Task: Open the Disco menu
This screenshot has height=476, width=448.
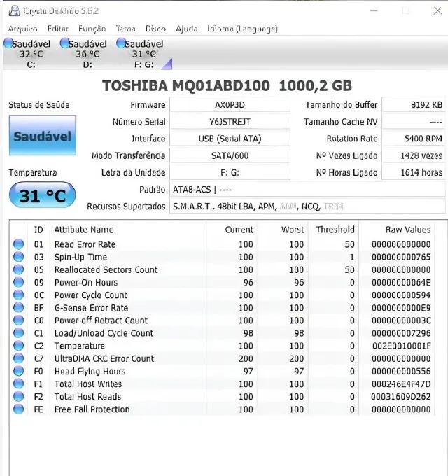Action: pos(155,29)
